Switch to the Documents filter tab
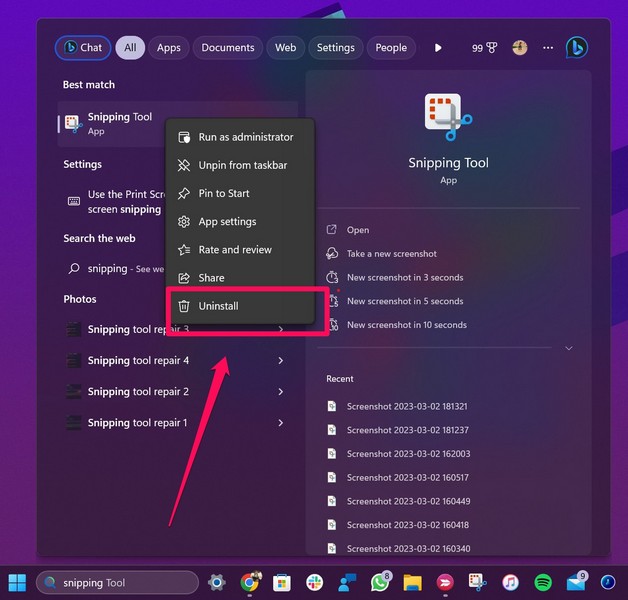Screen dimensions: 628x600 click(227, 47)
